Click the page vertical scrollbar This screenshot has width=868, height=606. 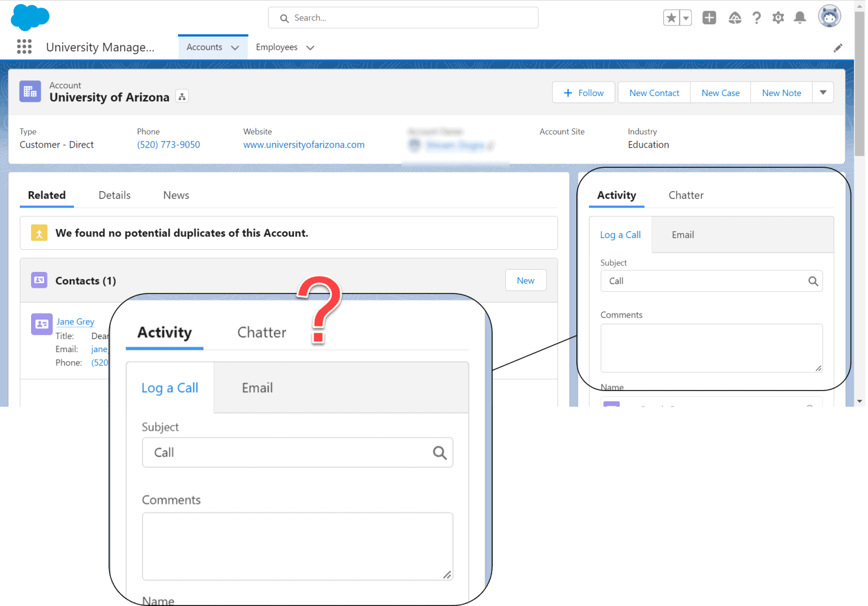[860, 85]
